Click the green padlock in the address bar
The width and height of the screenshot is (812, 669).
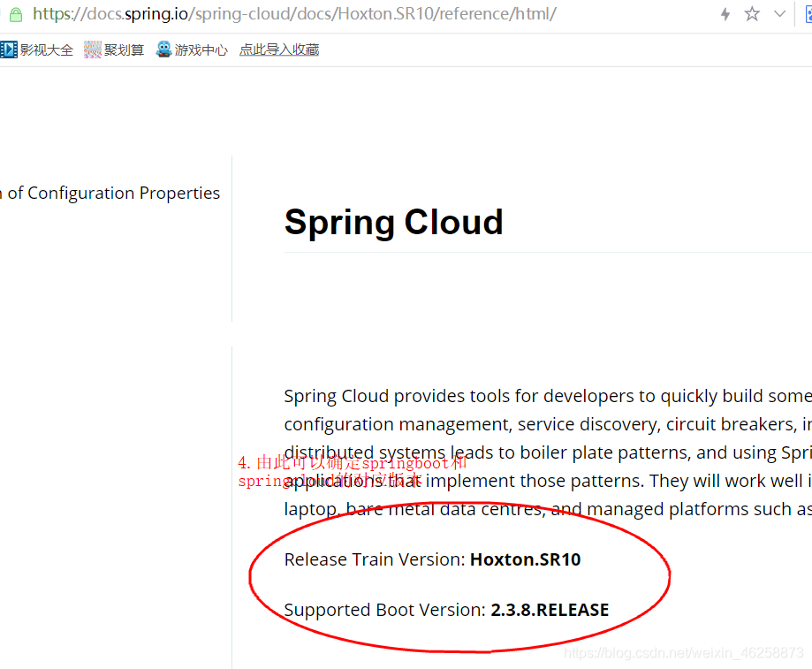pyautogui.click(x=14, y=13)
